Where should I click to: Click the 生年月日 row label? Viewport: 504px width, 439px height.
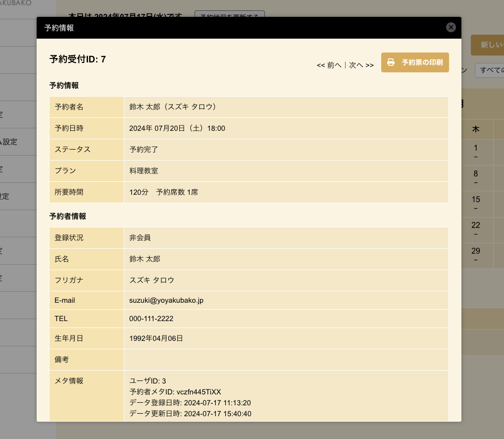click(69, 338)
